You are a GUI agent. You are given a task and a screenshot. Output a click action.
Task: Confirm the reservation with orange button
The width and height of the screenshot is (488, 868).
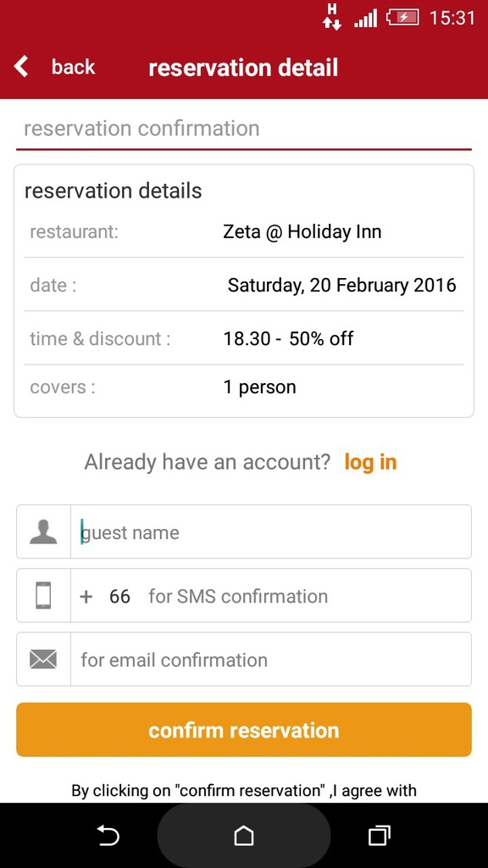[x=244, y=730]
